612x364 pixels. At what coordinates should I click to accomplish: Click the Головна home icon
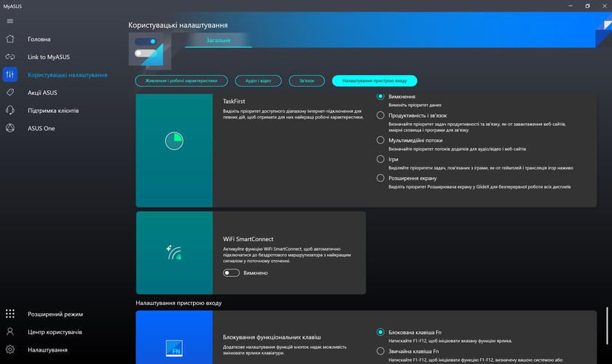click(x=10, y=39)
